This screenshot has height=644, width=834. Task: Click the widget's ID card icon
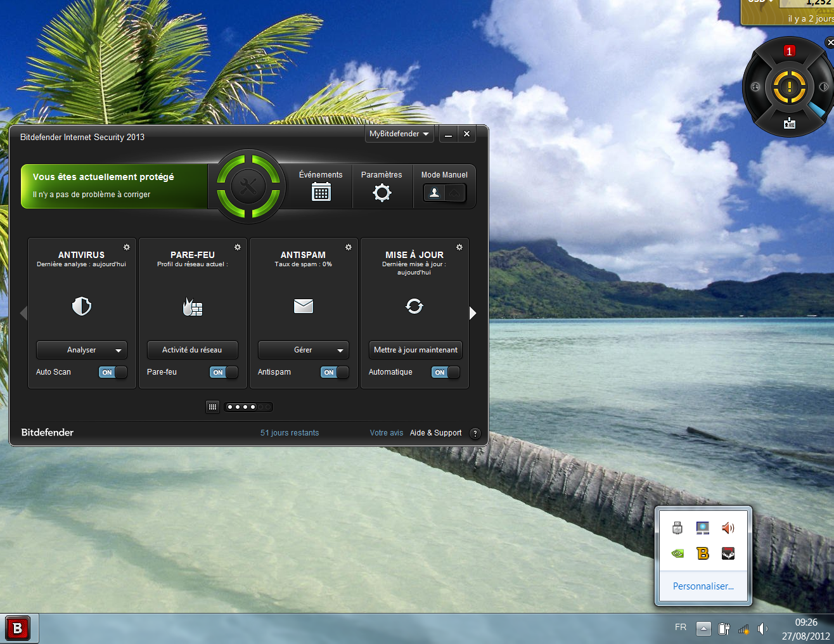click(x=790, y=124)
